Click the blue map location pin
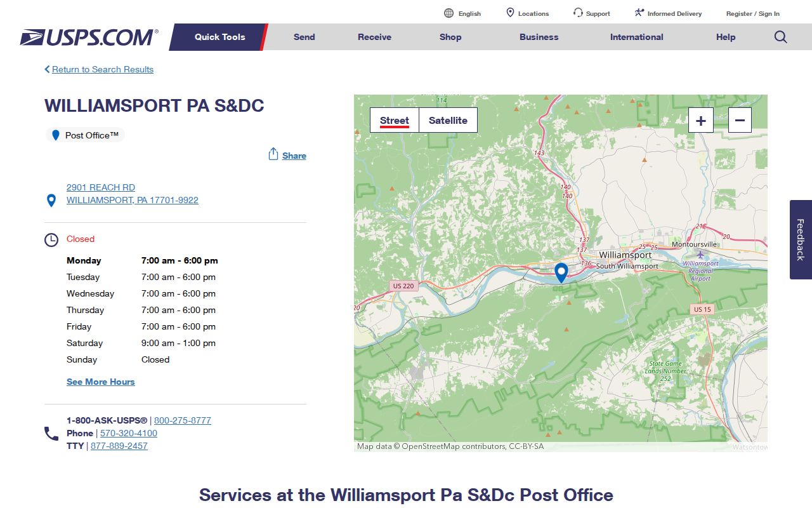812x508 pixels. tap(561, 273)
